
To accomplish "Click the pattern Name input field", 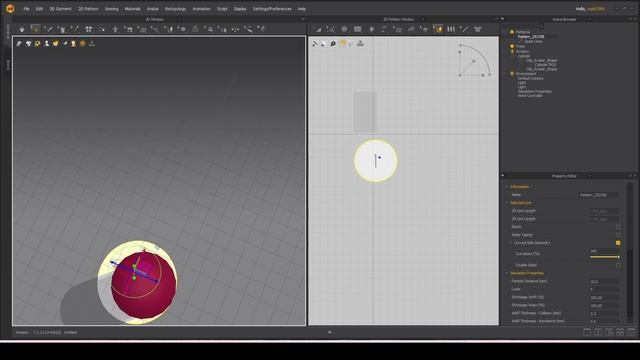I will click(x=599, y=195).
